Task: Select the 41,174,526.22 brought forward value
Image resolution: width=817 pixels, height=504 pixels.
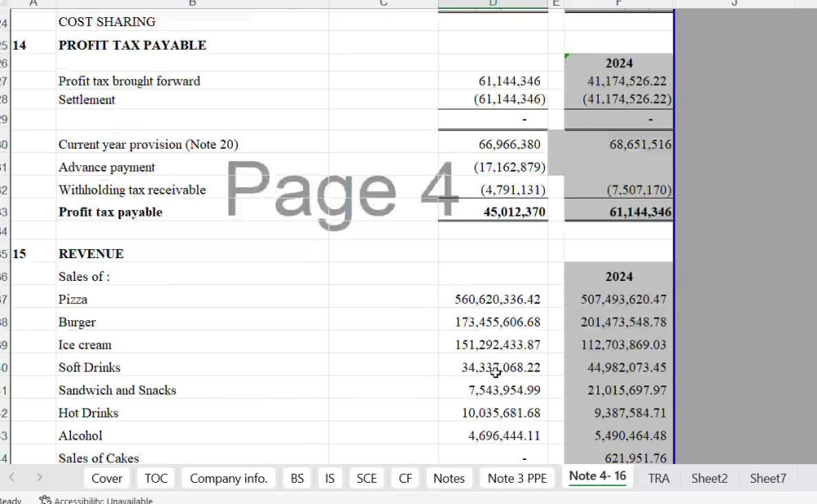Action: [x=627, y=82]
